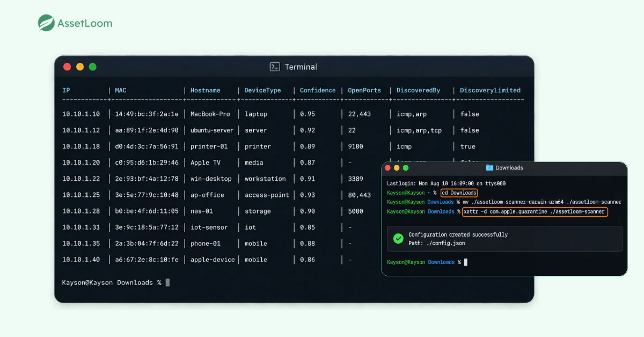The image size is (644, 337).
Task: Click the blue folder icon beside Downloads title
Action: [489, 168]
